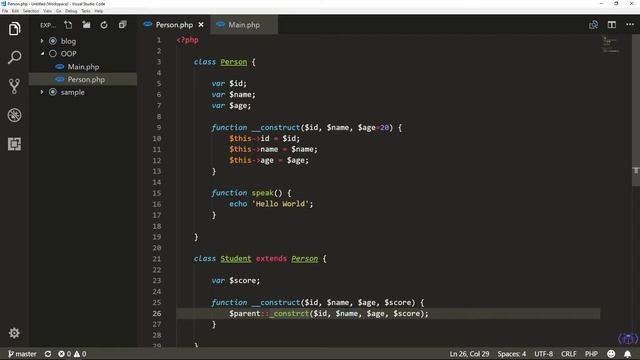
Task: Click the master git branch indicator
Action: point(22,354)
